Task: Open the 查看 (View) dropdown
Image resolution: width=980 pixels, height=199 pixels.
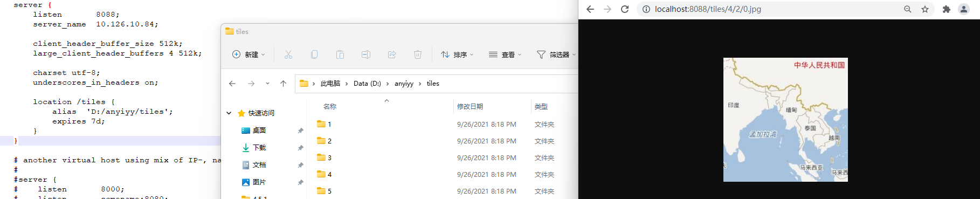Action: pyautogui.click(x=505, y=54)
